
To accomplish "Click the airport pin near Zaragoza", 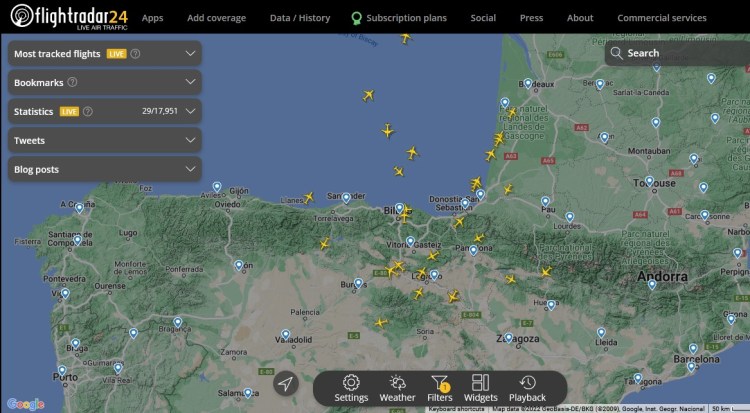I will tap(509, 339).
